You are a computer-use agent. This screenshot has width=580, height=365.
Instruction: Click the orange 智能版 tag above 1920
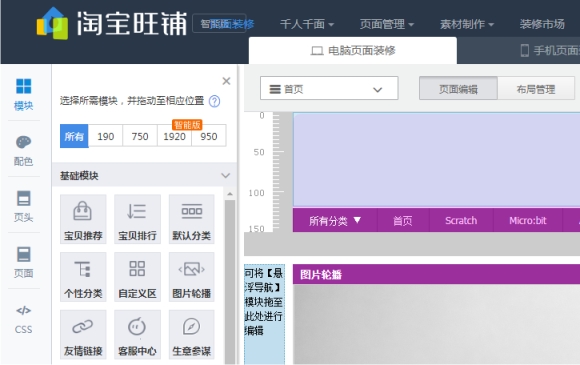click(187, 125)
